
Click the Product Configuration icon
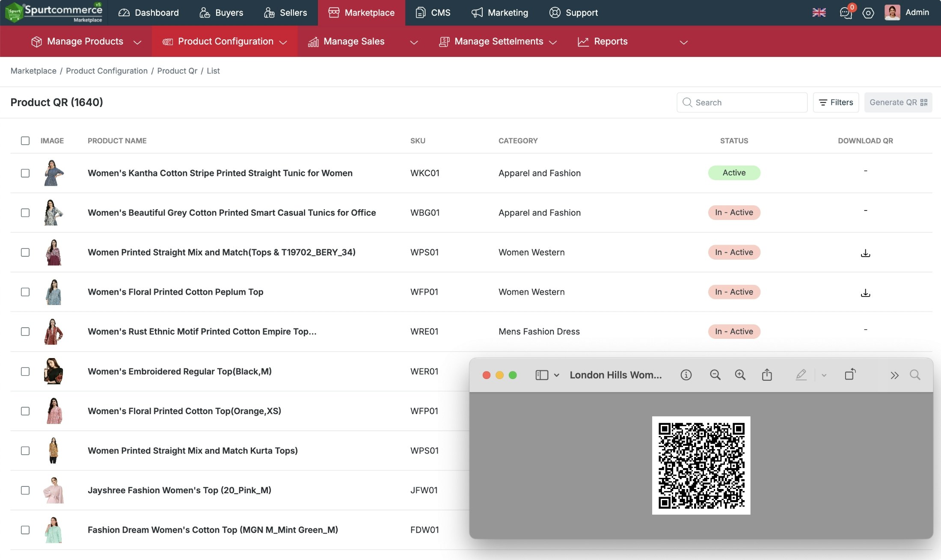168,42
